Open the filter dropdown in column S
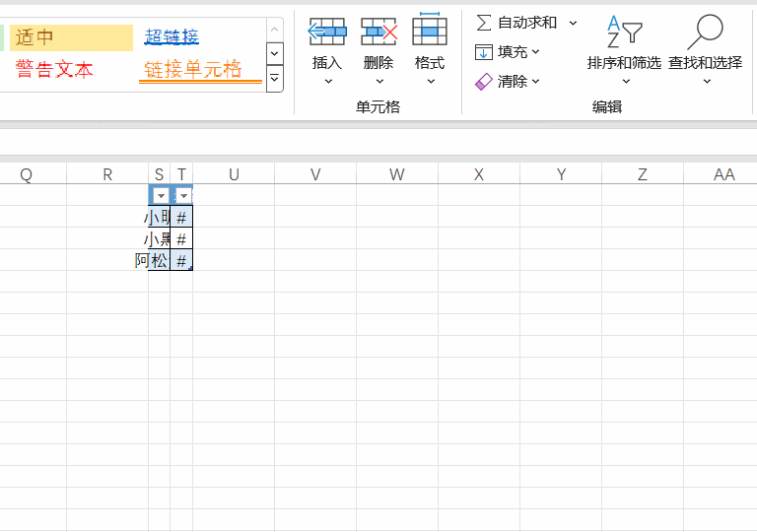The height and width of the screenshot is (532, 757). pyautogui.click(x=162, y=196)
